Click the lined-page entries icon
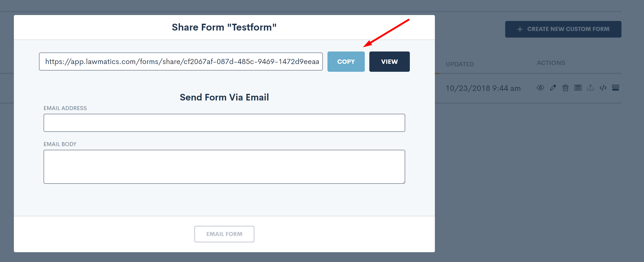644x262 pixels. [578, 88]
